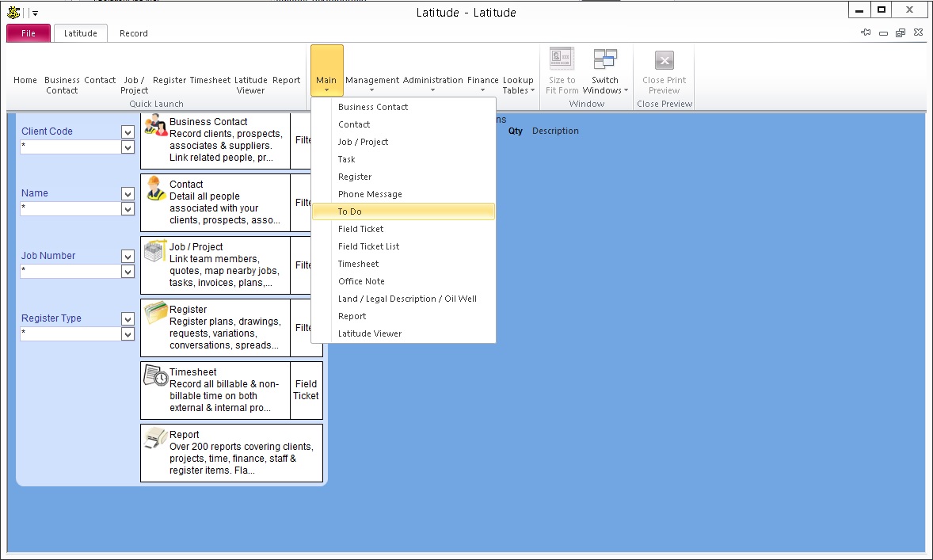Toggle the Register Type checkbox arrow
The height and width of the screenshot is (560, 933).
tap(128, 318)
